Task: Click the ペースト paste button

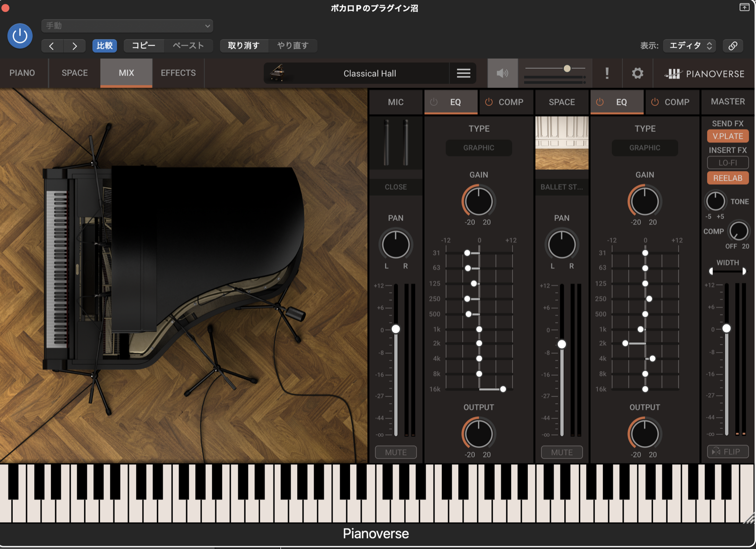Action: point(188,46)
